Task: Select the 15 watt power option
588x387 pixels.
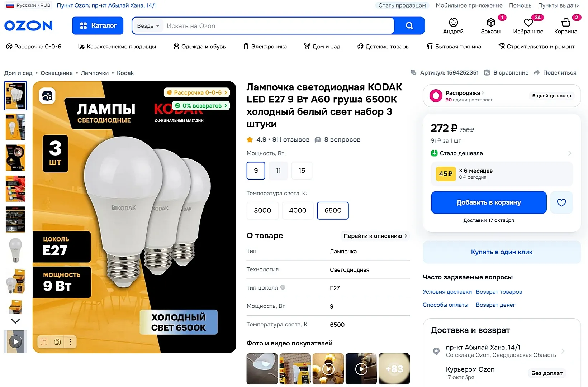Action: point(302,171)
